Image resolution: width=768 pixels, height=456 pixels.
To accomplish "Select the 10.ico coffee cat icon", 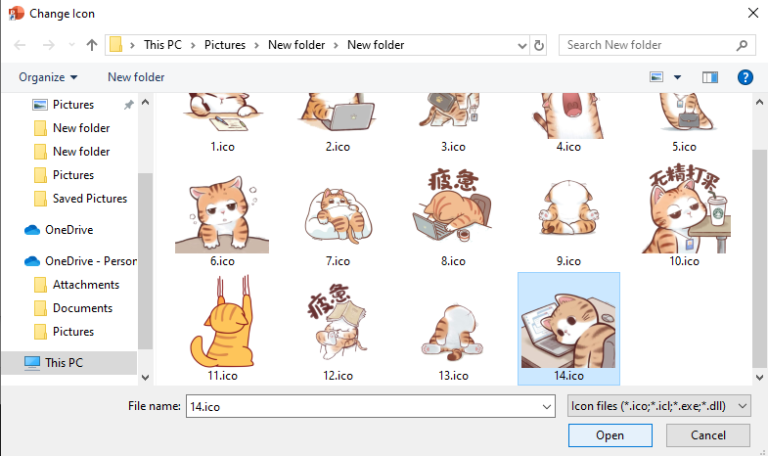I will pyautogui.click(x=684, y=216).
